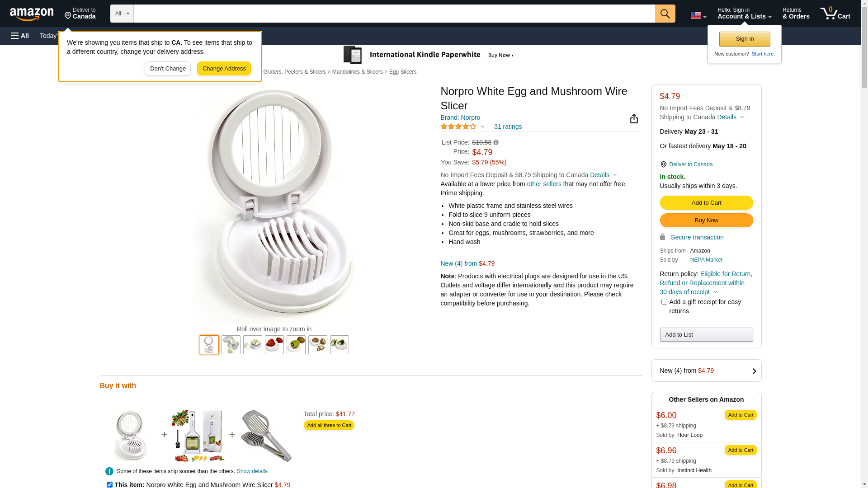Click the share icon near product title
Screen dimensions: 868x488
coord(634,119)
